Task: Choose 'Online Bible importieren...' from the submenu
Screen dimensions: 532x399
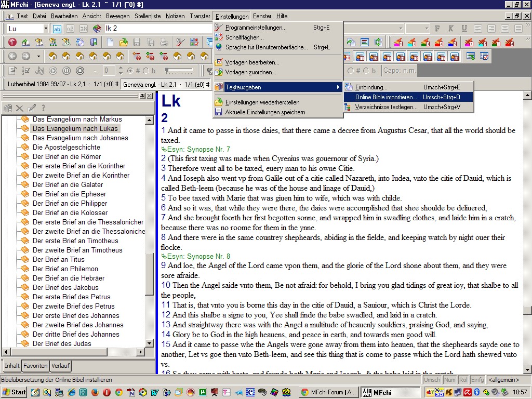Action: click(385, 97)
